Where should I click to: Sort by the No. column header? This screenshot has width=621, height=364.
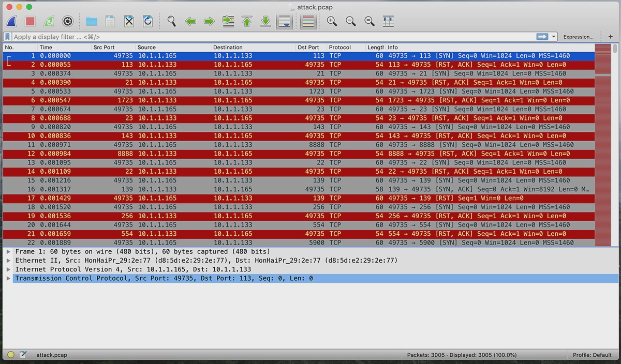coord(20,47)
